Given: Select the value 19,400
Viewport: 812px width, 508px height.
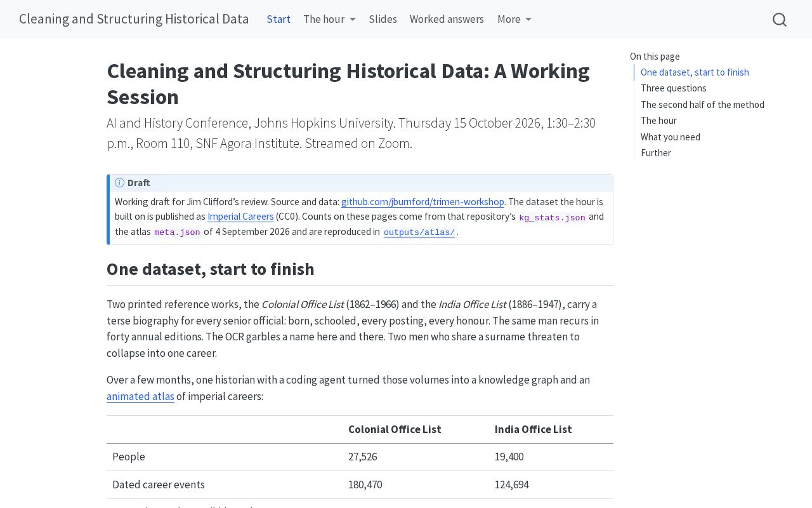Looking at the screenshot, I should click(x=509, y=457).
